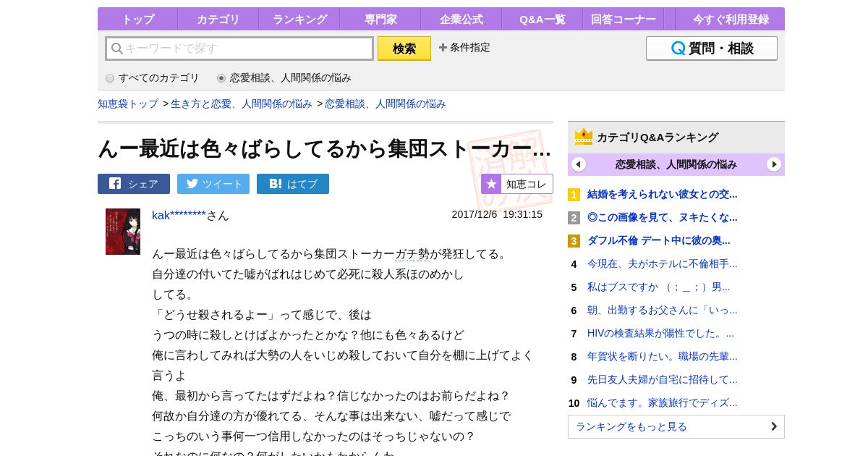The image size is (868, 456).
Task: Open the asker's avatar thumbnail
Action: (x=123, y=232)
